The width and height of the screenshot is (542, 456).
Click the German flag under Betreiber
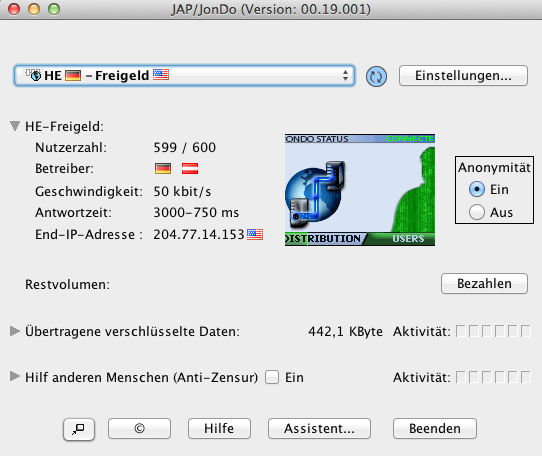click(163, 169)
